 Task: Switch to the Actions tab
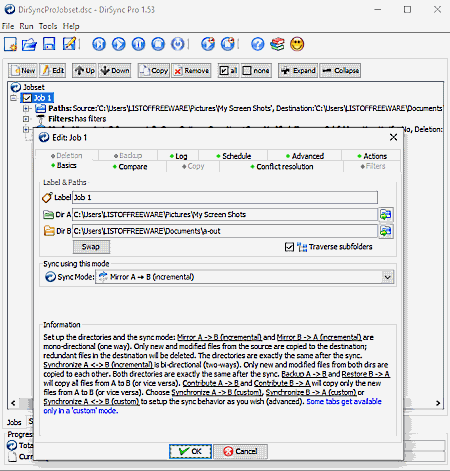(x=372, y=156)
